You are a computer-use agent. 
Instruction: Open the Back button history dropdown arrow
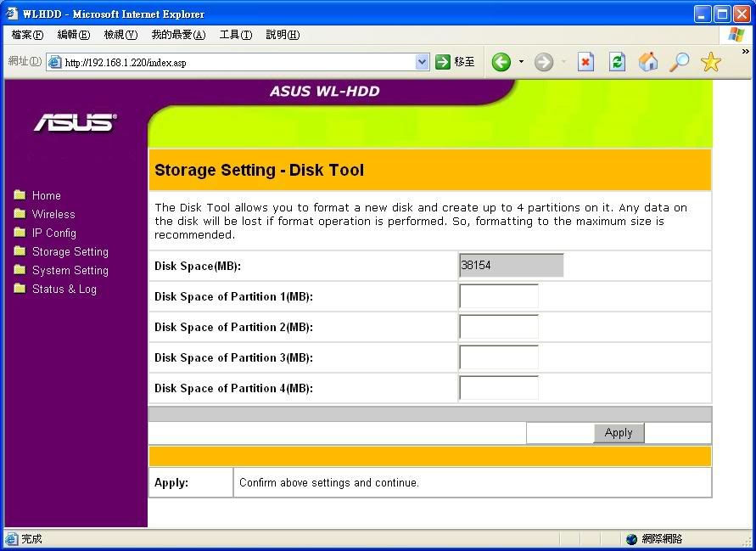click(x=521, y=62)
